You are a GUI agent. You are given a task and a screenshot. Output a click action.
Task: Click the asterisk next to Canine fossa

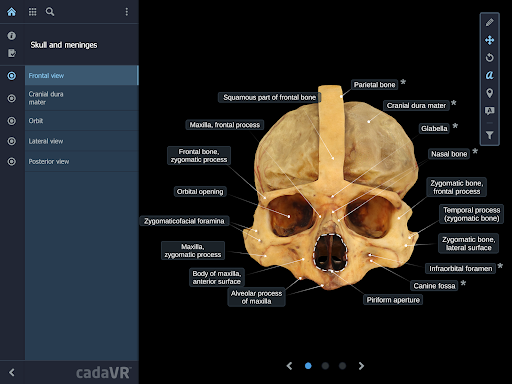pos(463,284)
